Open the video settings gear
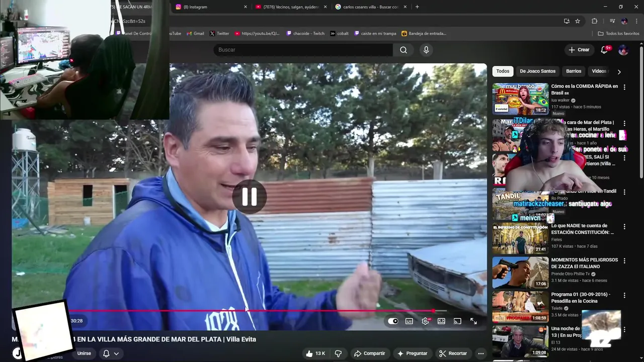Screen dimensions: 644x362 426,321
